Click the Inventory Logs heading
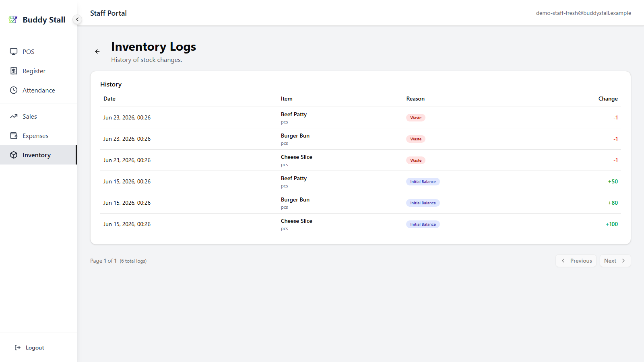The height and width of the screenshot is (362, 644). click(x=154, y=47)
